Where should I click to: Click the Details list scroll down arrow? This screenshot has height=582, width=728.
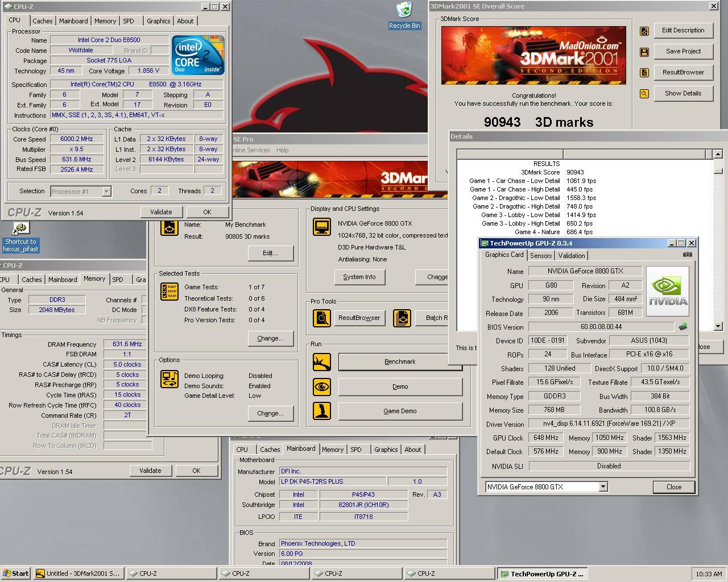pyautogui.click(x=718, y=326)
